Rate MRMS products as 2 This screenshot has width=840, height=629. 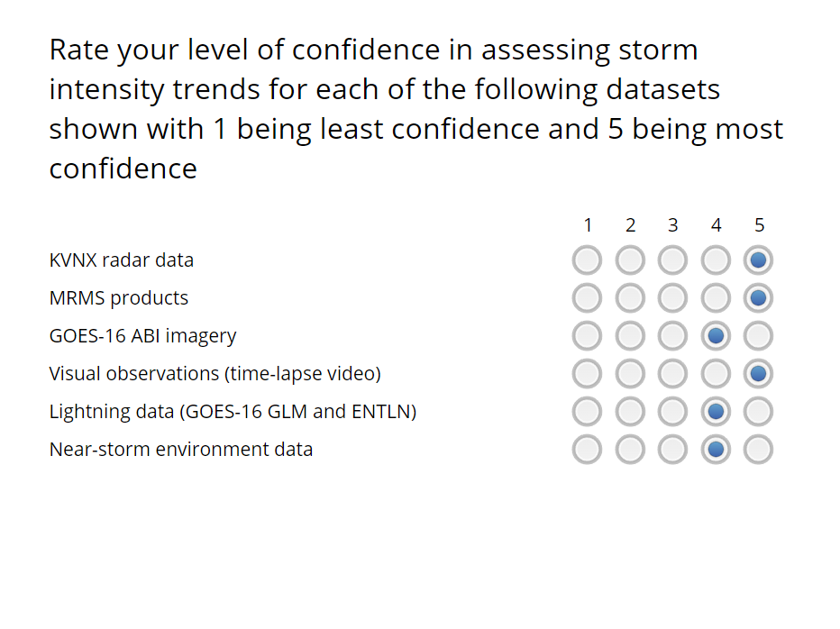630,298
